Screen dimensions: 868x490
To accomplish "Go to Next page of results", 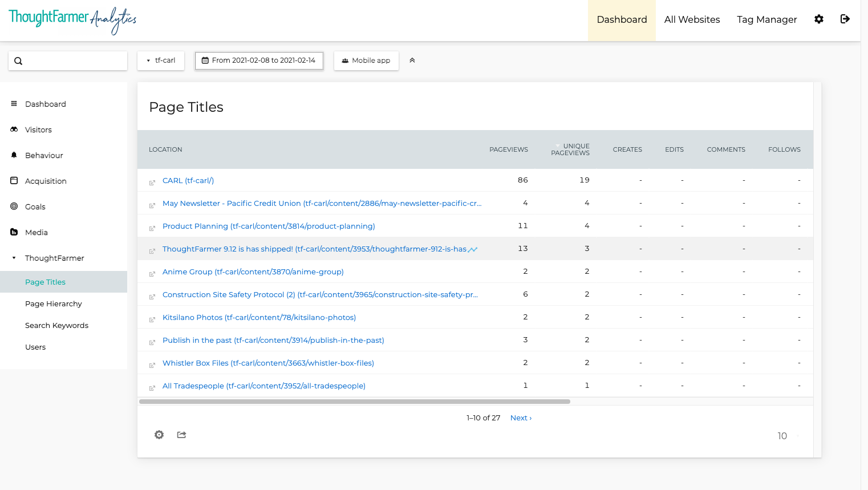I will click(x=521, y=418).
